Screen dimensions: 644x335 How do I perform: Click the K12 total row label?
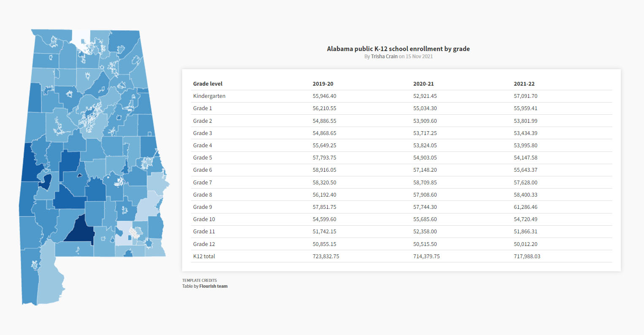pos(204,257)
